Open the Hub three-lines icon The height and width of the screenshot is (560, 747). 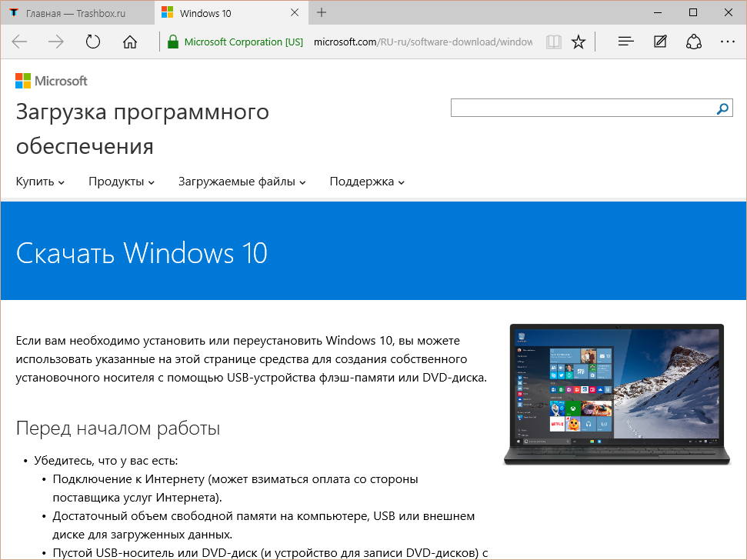pos(626,42)
